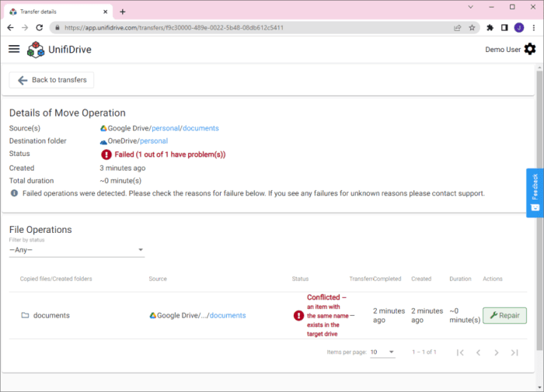Open the Items per page dropdown
Screen dimensions: 544x392
382,352
